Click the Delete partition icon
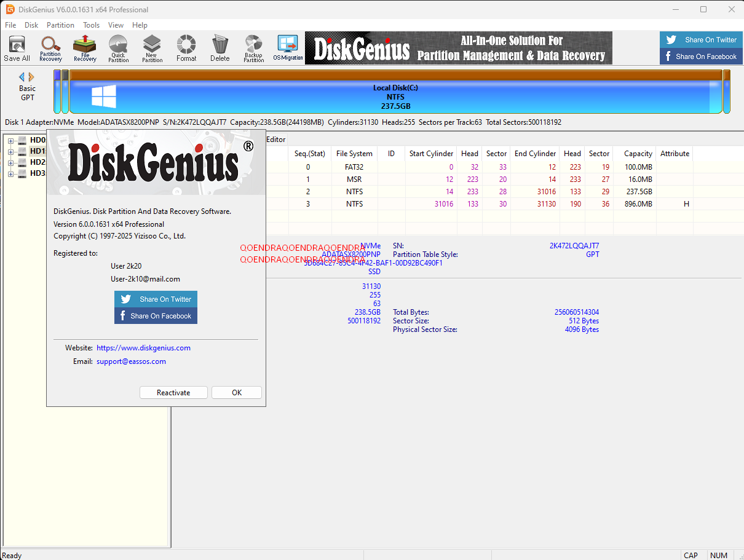744x560 pixels. (x=220, y=49)
